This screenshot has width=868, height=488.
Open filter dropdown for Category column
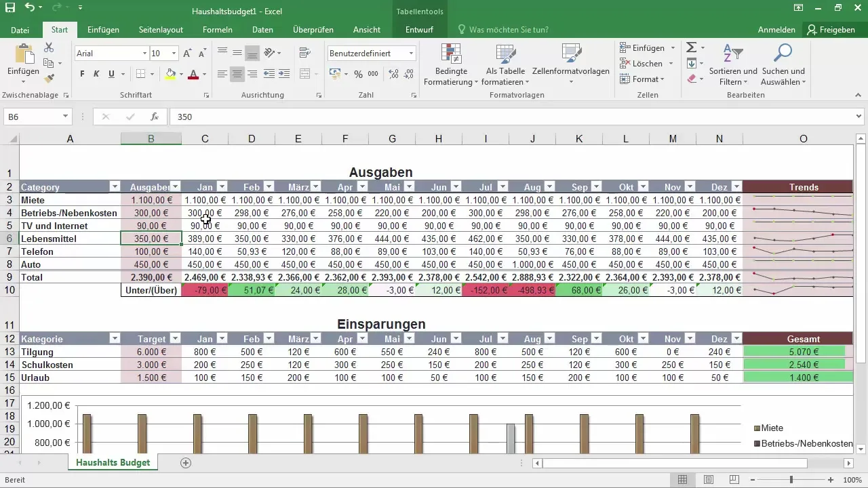[115, 187]
